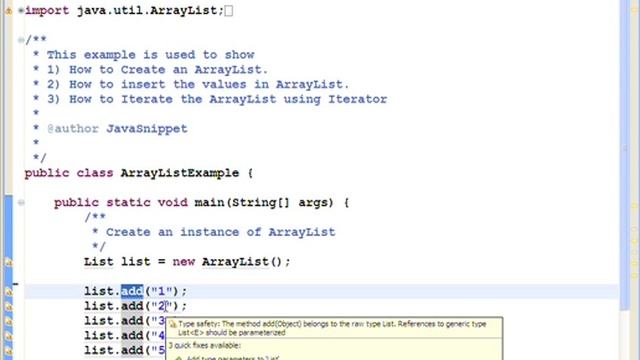Click the warning icon next to list.add("3
Image resolution: width=640 pixels, height=360 pixels.
(9, 321)
